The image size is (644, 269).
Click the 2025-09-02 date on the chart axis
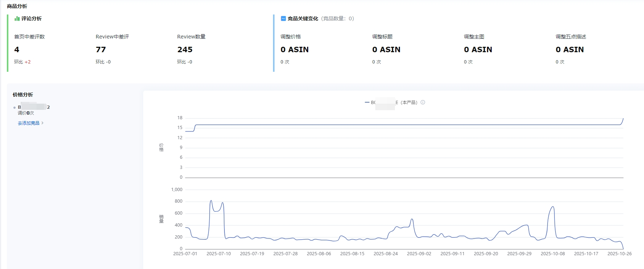(419, 254)
